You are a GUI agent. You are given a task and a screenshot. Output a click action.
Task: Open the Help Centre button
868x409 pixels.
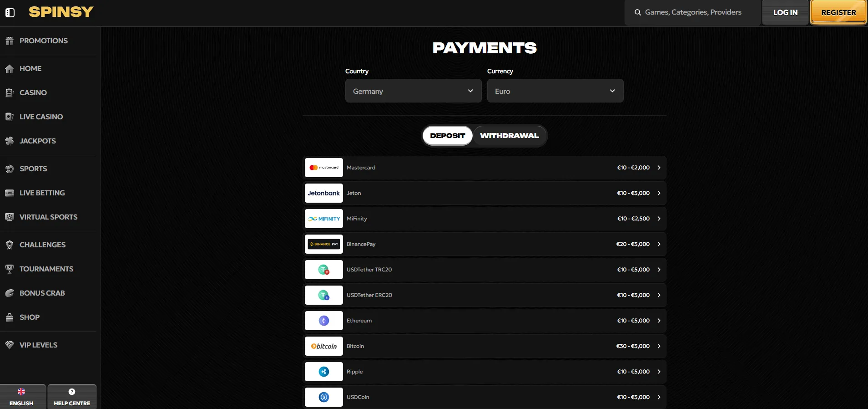[x=72, y=397]
